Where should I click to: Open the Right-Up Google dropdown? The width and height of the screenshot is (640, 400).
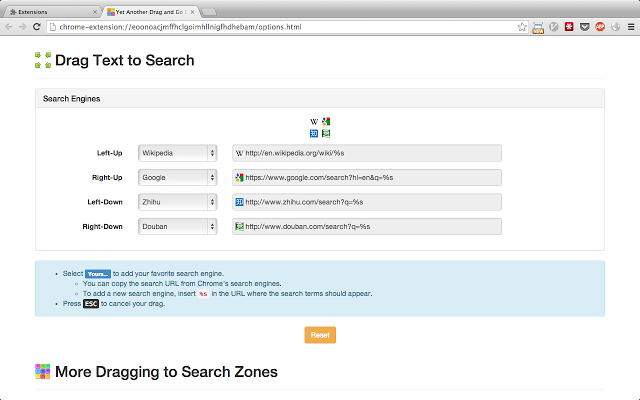(178, 178)
